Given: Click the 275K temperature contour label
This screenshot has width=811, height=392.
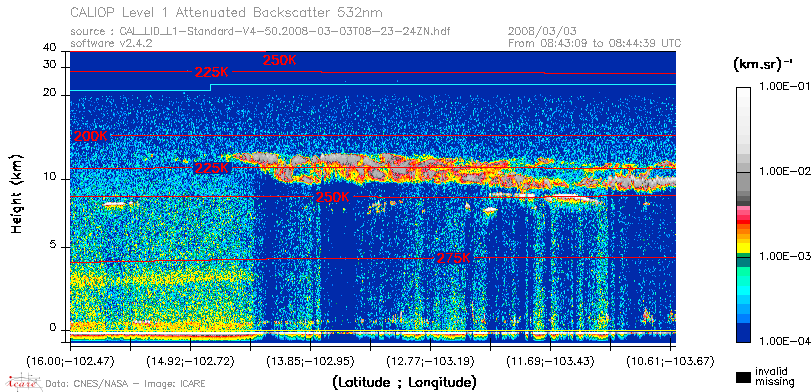Looking at the screenshot, I should 454,258.
